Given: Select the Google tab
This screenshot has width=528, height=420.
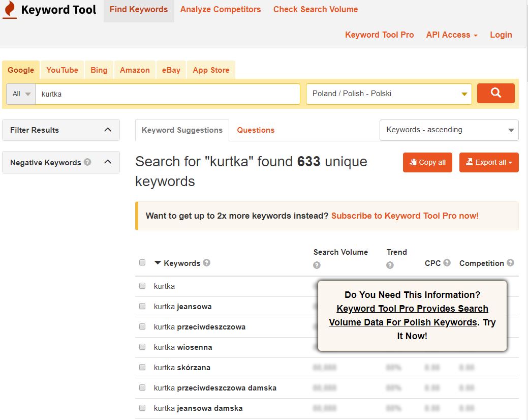Looking at the screenshot, I should pyautogui.click(x=21, y=70).
